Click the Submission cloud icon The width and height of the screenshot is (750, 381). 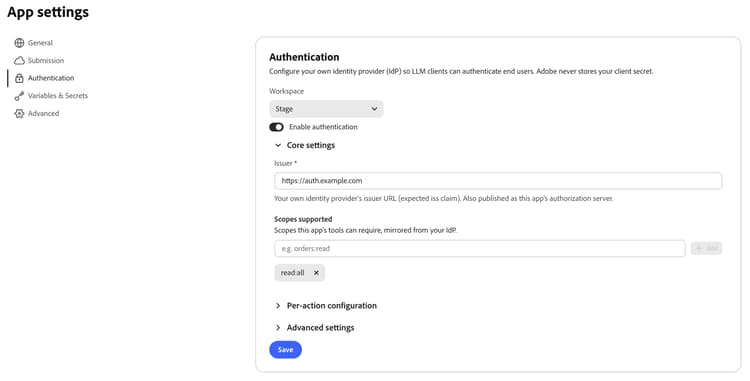click(19, 61)
